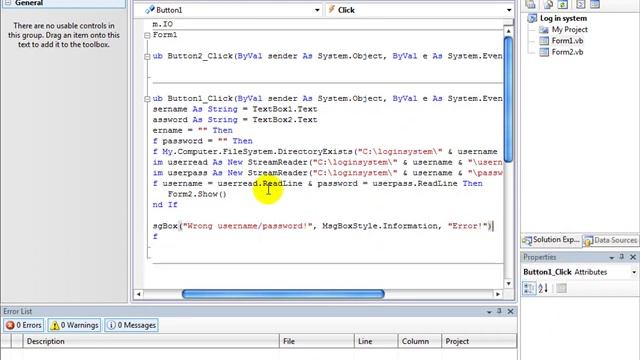The height and width of the screenshot is (360, 640).
Task: Click the Form2.vb file icon
Action: tap(544, 52)
